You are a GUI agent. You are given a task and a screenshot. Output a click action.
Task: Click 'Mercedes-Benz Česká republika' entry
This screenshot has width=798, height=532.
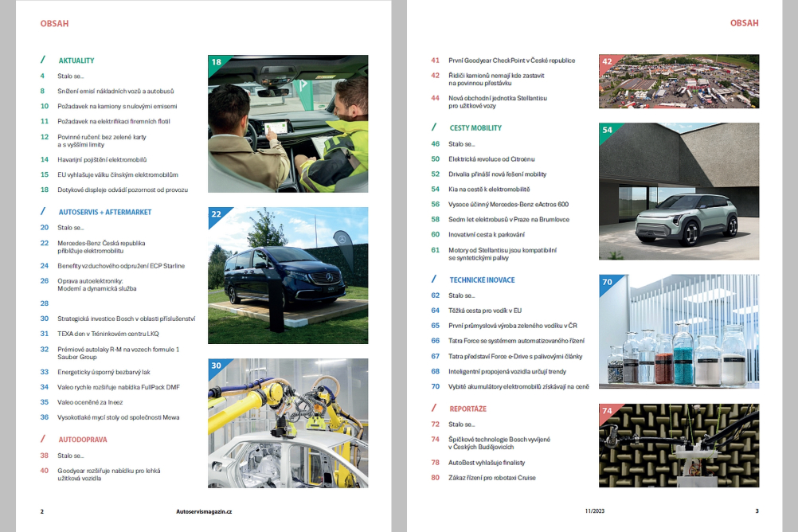click(x=101, y=247)
